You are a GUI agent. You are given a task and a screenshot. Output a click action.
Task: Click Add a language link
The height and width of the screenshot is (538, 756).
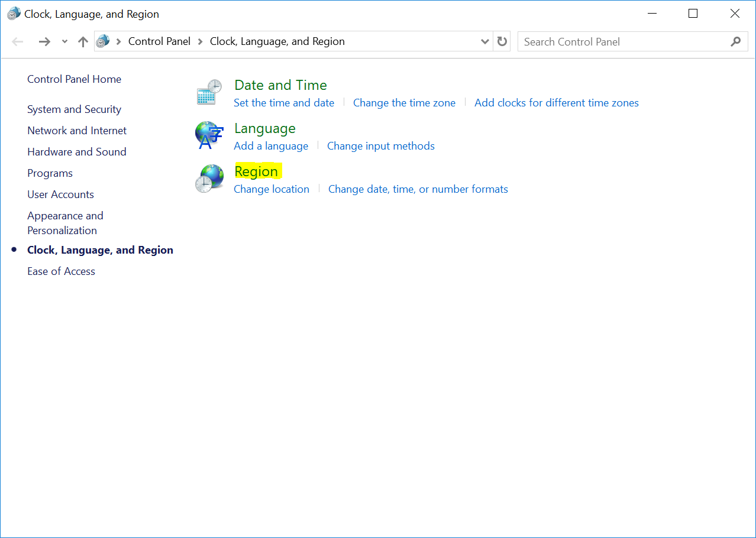point(271,146)
